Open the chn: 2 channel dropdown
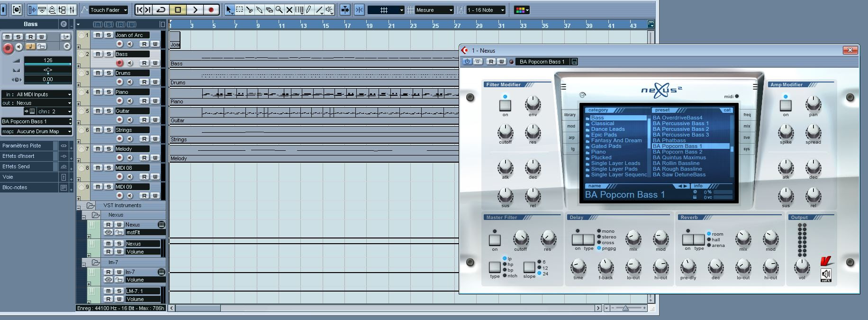The image size is (868, 320). coord(54,111)
